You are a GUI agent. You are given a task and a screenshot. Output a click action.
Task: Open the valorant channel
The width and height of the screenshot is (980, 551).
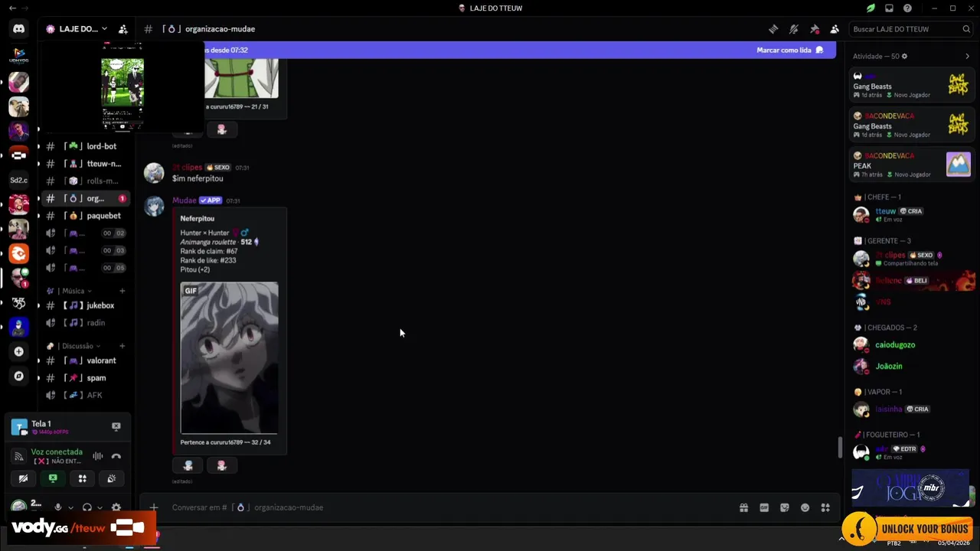(x=85, y=360)
